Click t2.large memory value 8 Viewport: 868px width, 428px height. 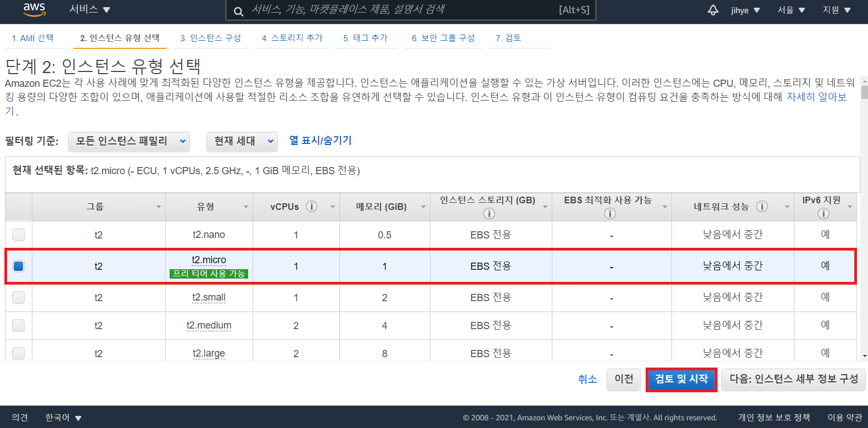384,353
